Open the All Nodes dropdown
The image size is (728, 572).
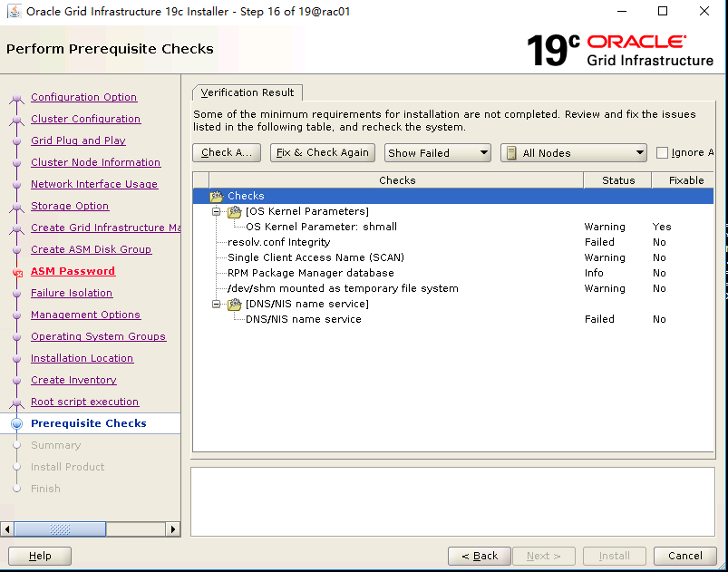(573, 153)
